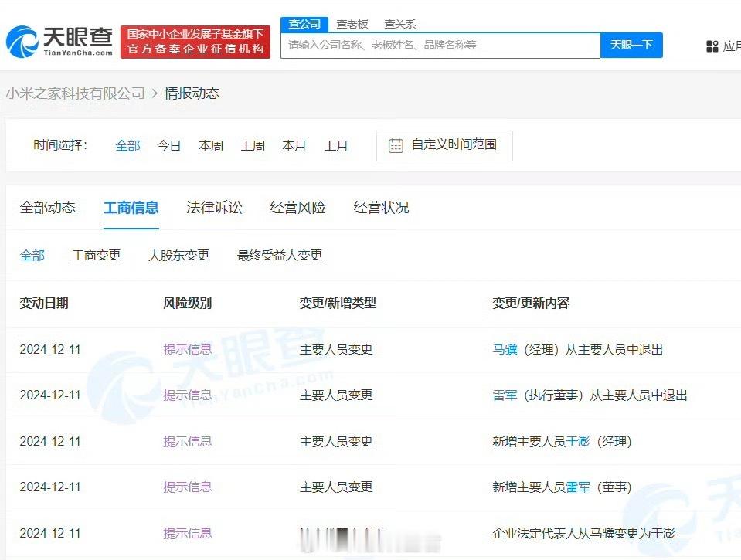Click 变更/新增类型 column header
Image resolution: width=741 pixels, height=560 pixels.
[338, 303]
